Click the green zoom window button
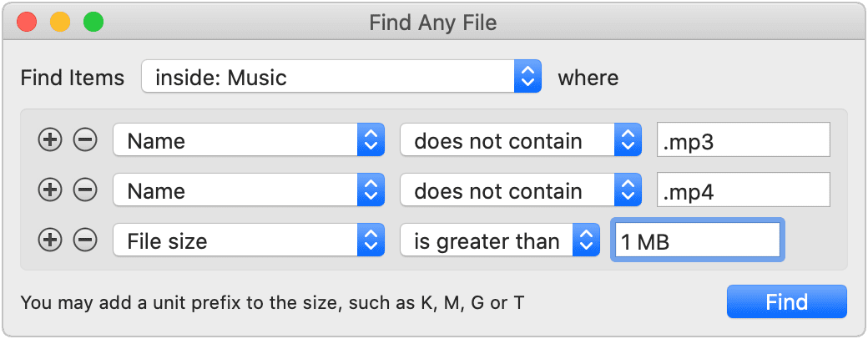 (x=93, y=23)
